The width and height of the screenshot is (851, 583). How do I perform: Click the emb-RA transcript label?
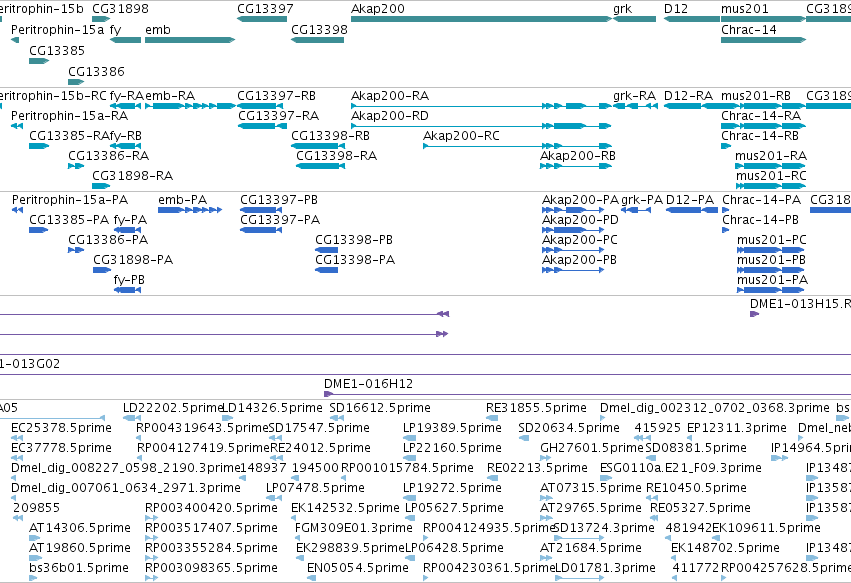(170, 96)
